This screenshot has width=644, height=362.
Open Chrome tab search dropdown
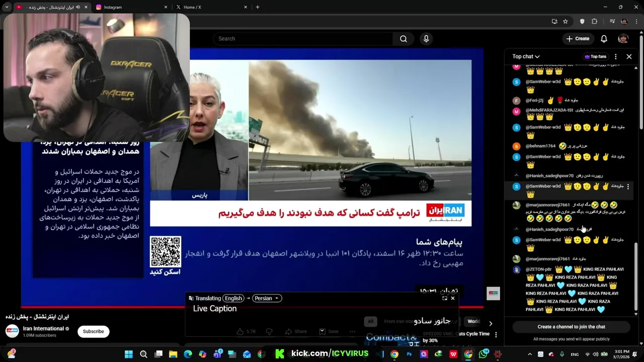pyautogui.click(x=7, y=7)
